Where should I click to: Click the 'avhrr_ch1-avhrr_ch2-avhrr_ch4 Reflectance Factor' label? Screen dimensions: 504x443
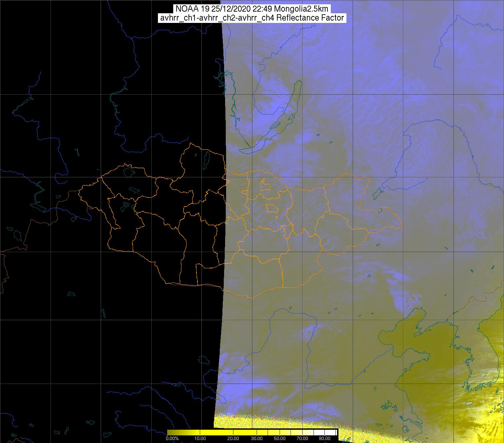(x=252, y=18)
